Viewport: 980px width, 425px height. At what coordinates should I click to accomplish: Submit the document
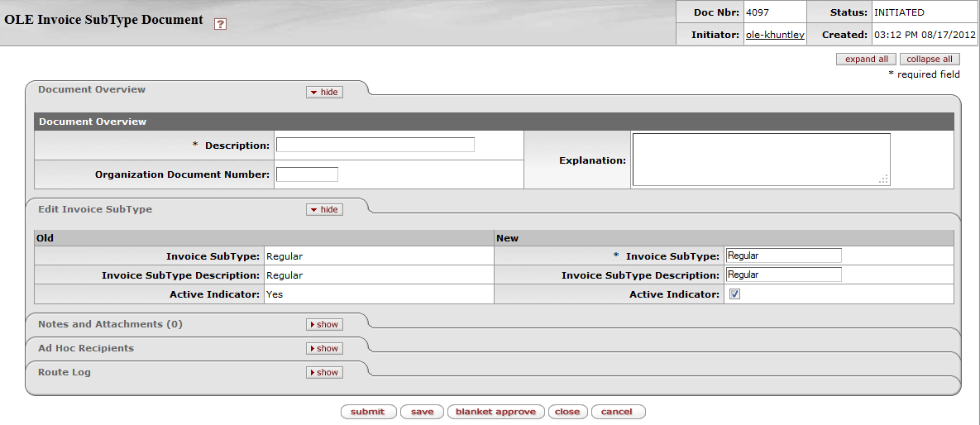point(368,412)
